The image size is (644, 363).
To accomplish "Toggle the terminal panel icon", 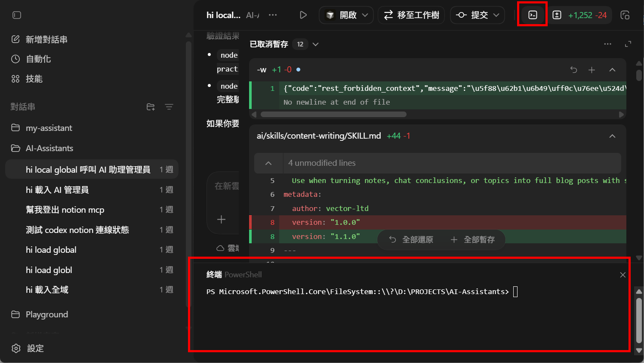I will [533, 15].
